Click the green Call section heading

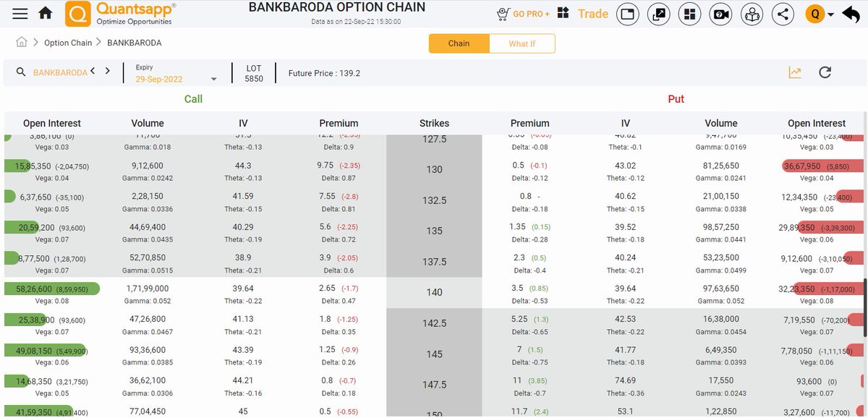point(193,99)
